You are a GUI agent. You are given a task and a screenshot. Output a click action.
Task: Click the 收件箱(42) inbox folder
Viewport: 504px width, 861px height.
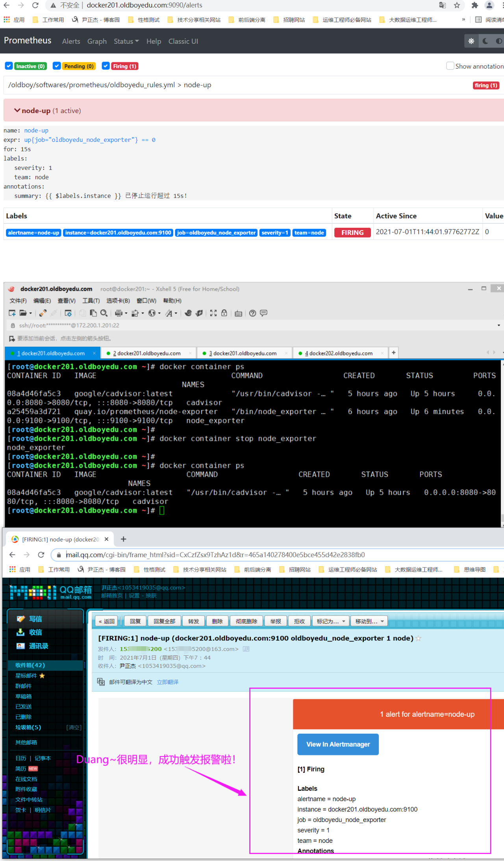click(x=30, y=665)
